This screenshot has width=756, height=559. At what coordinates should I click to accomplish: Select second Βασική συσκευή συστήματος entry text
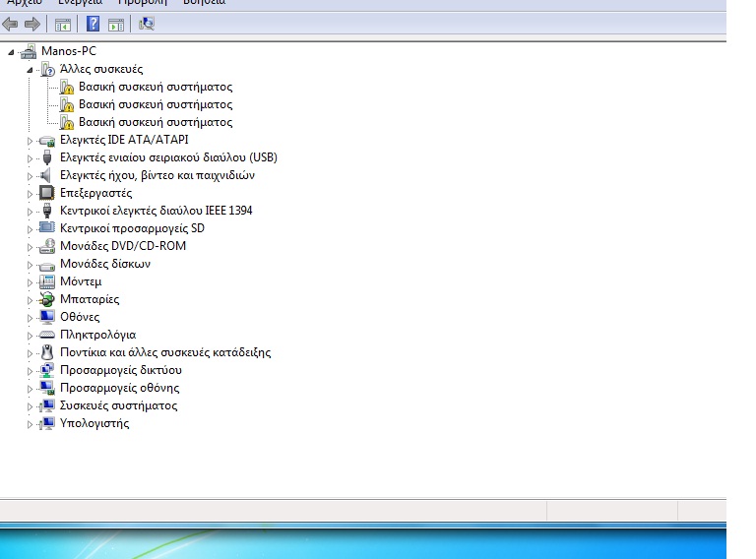point(156,104)
